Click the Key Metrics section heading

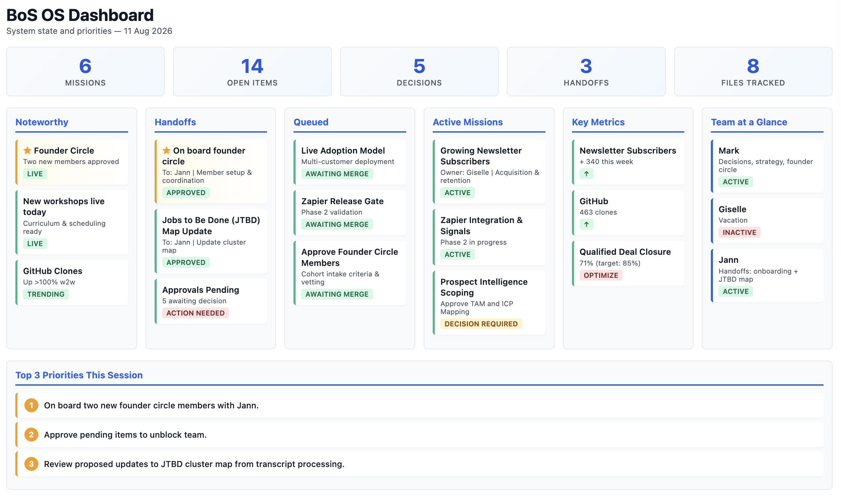click(598, 122)
